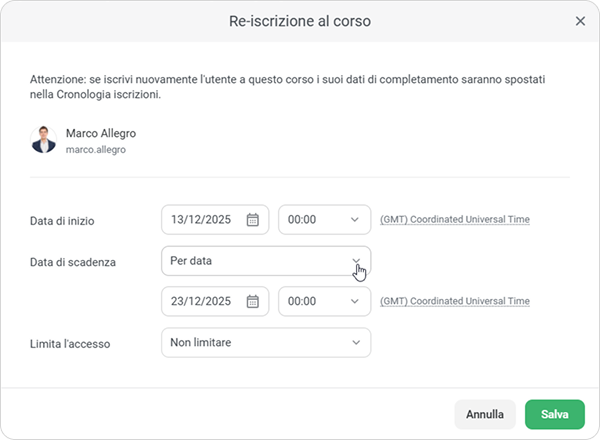
Task: Open the 'Non limitare' access dropdown
Action: click(265, 343)
